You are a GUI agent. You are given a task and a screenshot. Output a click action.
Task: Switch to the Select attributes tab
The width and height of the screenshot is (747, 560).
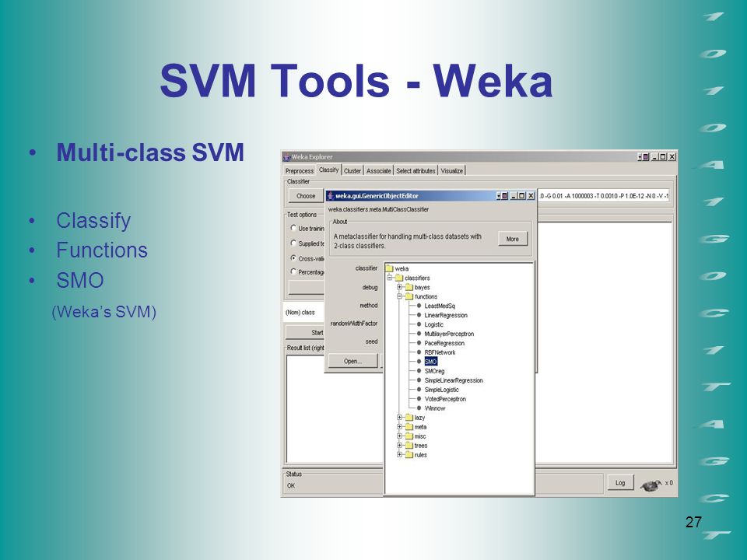(416, 170)
